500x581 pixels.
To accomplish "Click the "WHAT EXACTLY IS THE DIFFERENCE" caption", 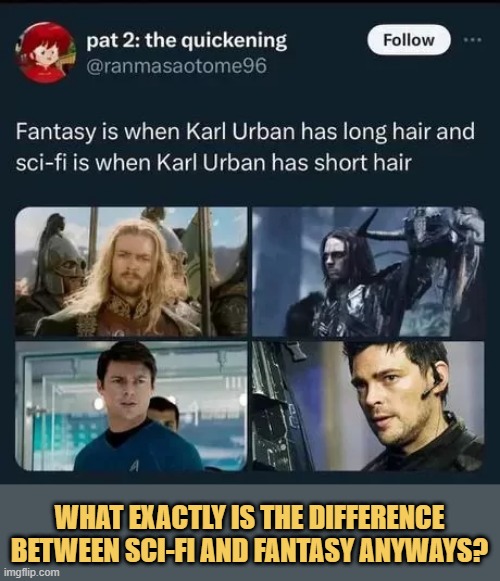I will coord(250,517).
